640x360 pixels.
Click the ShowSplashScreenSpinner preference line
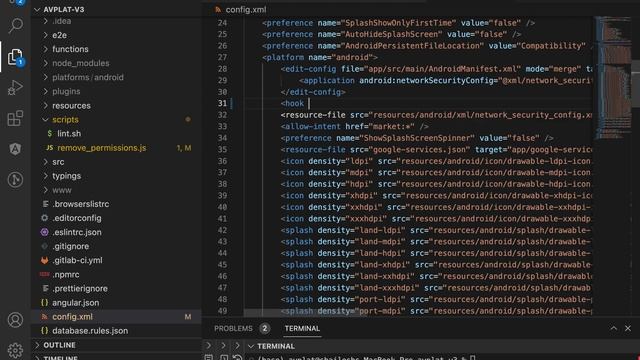click(x=417, y=138)
